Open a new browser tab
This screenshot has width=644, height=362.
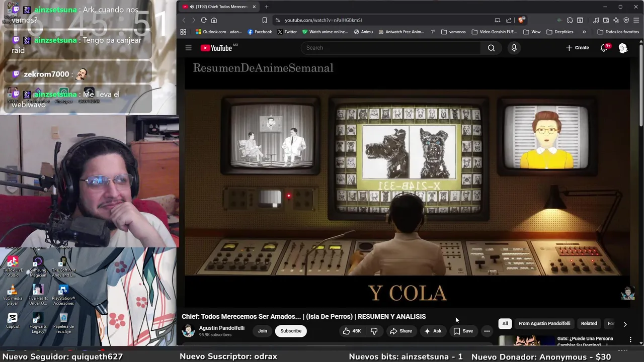pyautogui.click(x=266, y=7)
